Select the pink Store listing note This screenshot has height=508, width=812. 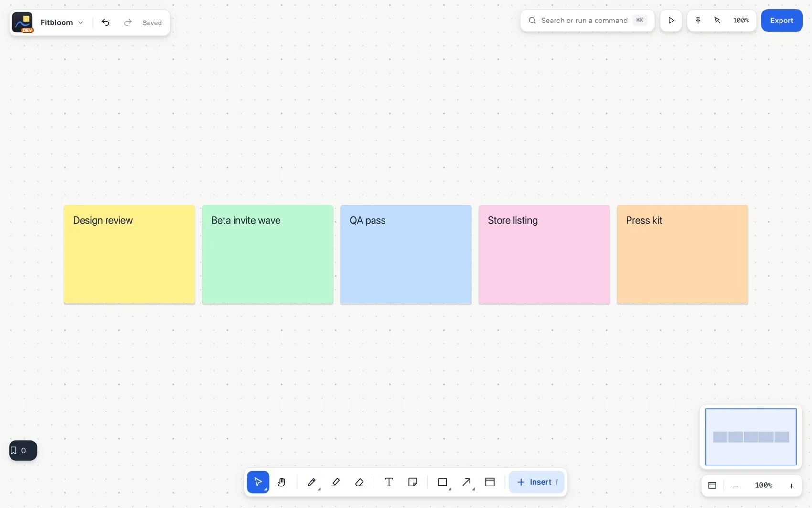point(544,254)
